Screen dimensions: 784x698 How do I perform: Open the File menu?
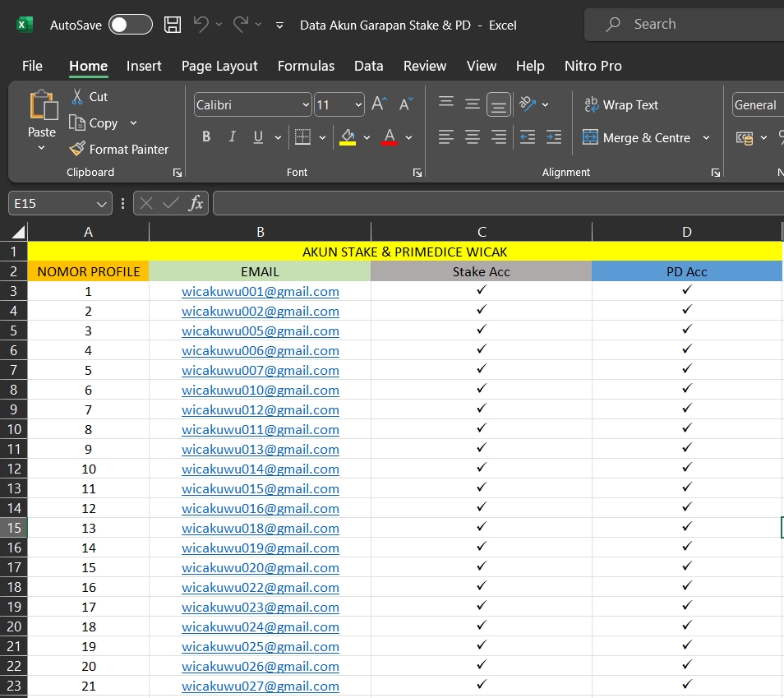pos(33,66)
